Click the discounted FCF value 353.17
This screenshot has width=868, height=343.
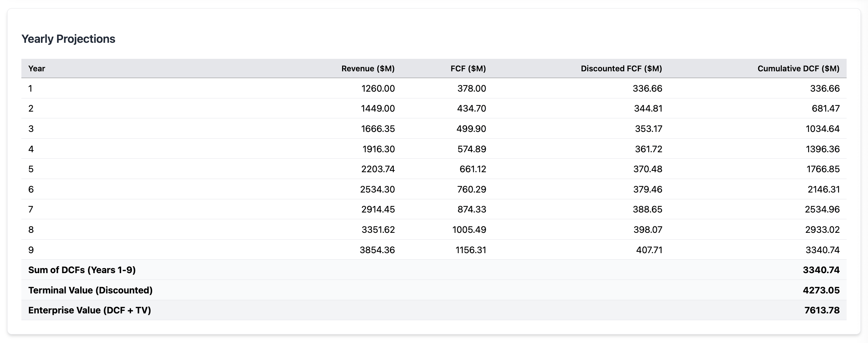[648, 129]
